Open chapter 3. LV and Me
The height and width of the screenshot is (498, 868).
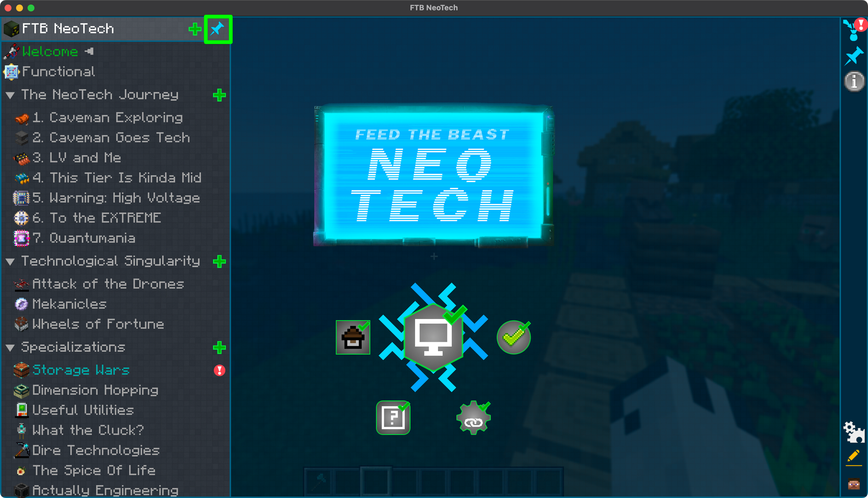(x=76, y=158)
